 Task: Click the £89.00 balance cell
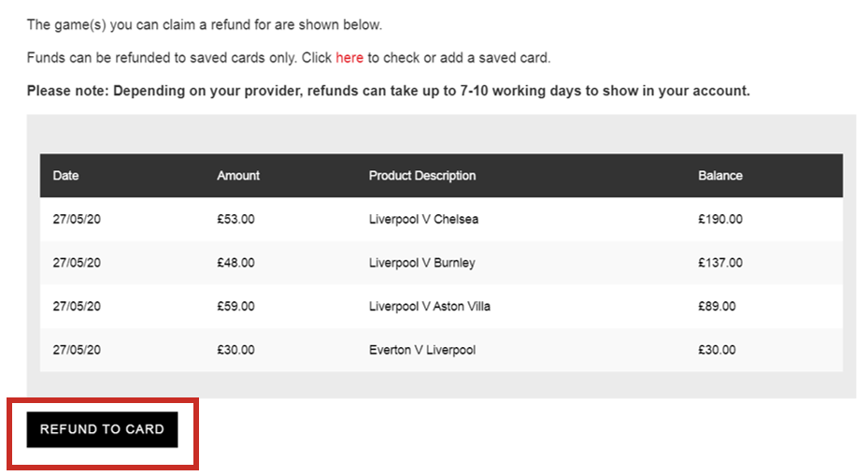click(x=717, y=307)
